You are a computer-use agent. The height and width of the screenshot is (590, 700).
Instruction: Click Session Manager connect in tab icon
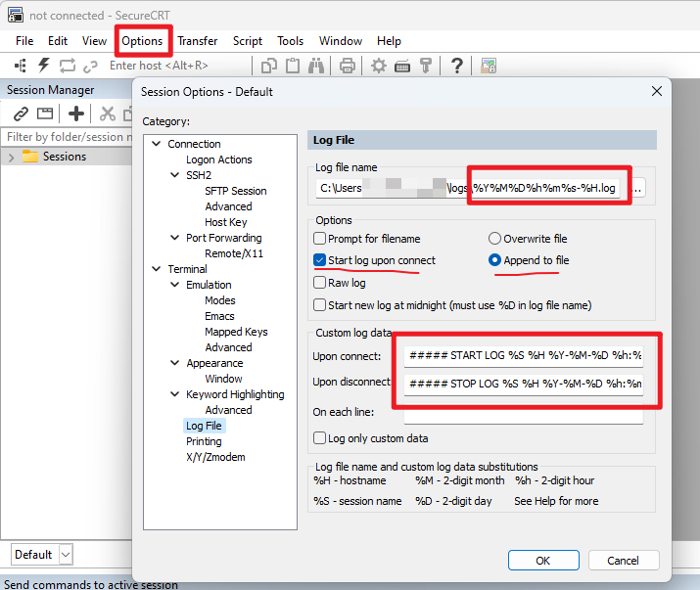(x=45, y=113)
